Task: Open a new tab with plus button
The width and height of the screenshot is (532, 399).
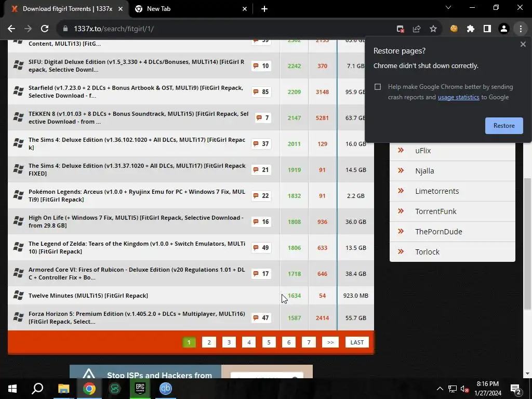Action: click(x=264, y=9)
